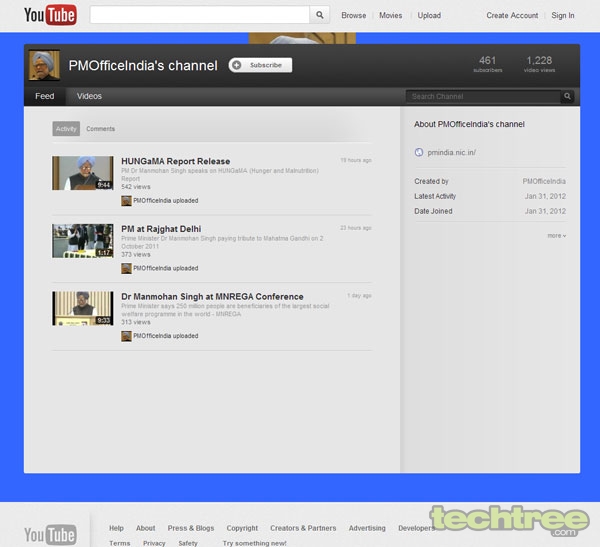Select the Activity filter tab

[x=66, y=129]
